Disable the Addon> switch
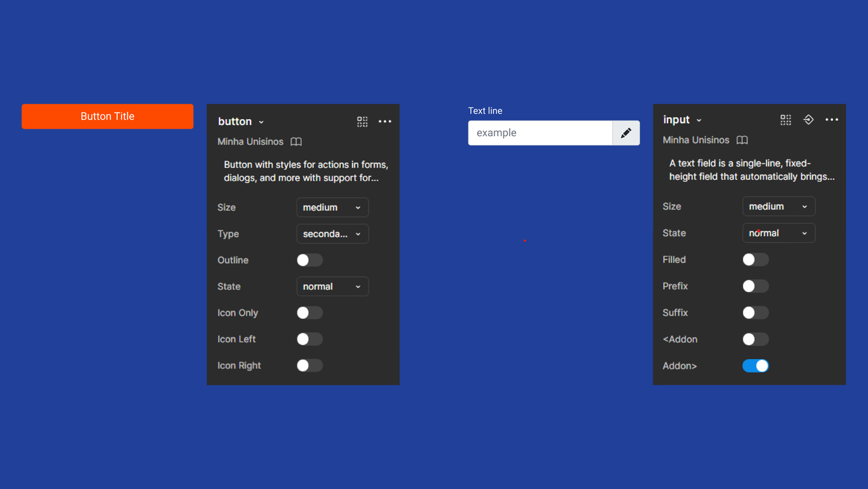 tap(755, 366)
